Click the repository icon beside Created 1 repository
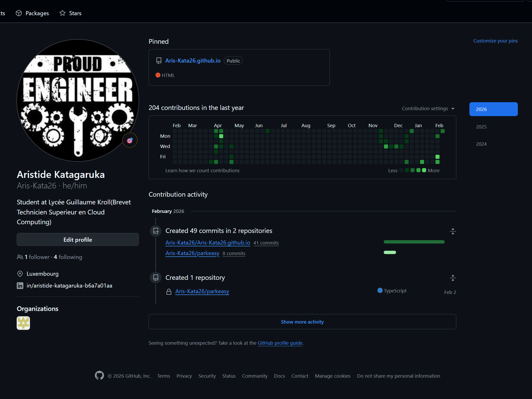 tap(156, 277)
